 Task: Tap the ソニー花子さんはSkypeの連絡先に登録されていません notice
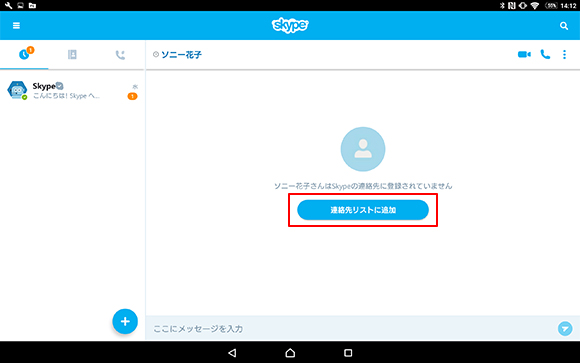[363, 186]
